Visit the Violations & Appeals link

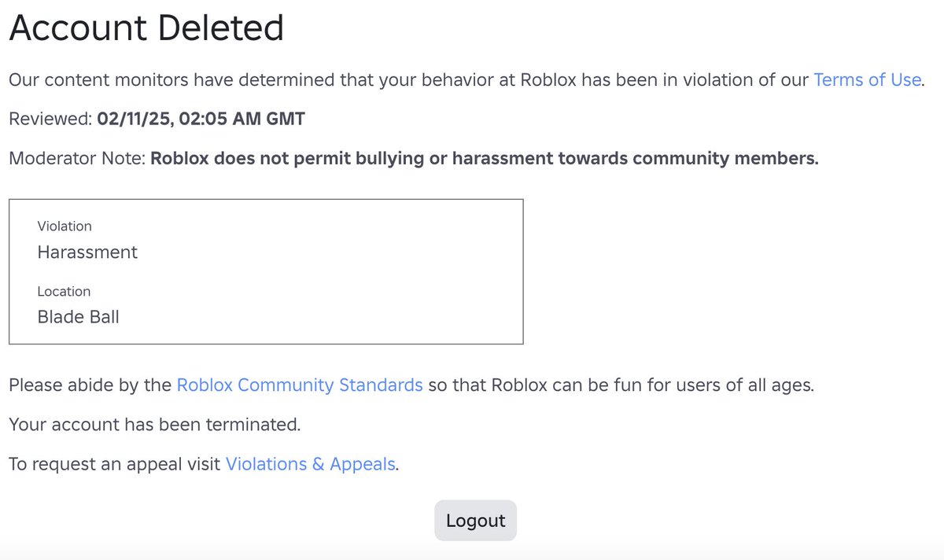[x=310, y=464]
